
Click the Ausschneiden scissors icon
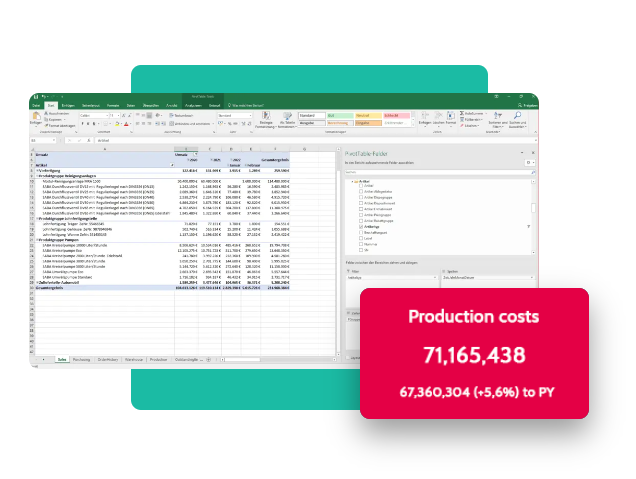(x=46, y=114)
